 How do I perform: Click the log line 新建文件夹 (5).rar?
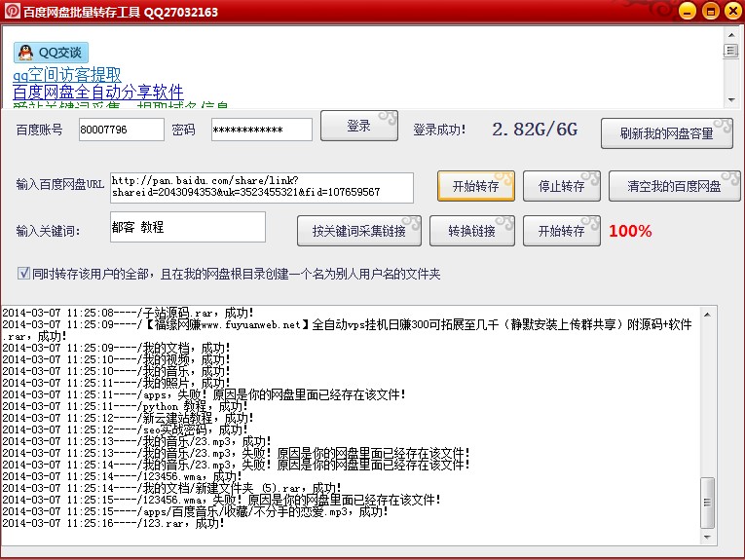[172, 488]
